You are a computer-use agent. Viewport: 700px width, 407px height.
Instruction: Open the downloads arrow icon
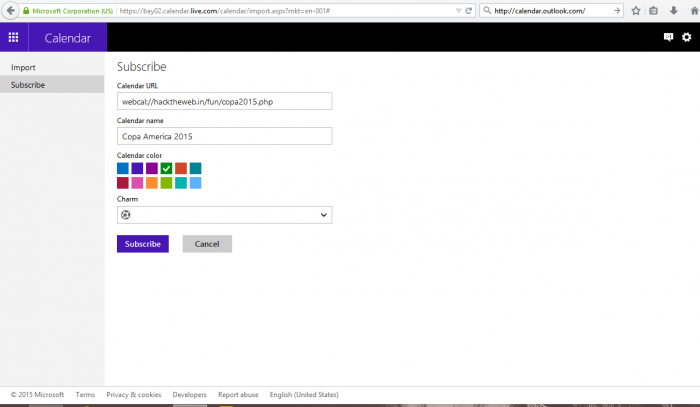pyautogui.click(x=674, y=11)
